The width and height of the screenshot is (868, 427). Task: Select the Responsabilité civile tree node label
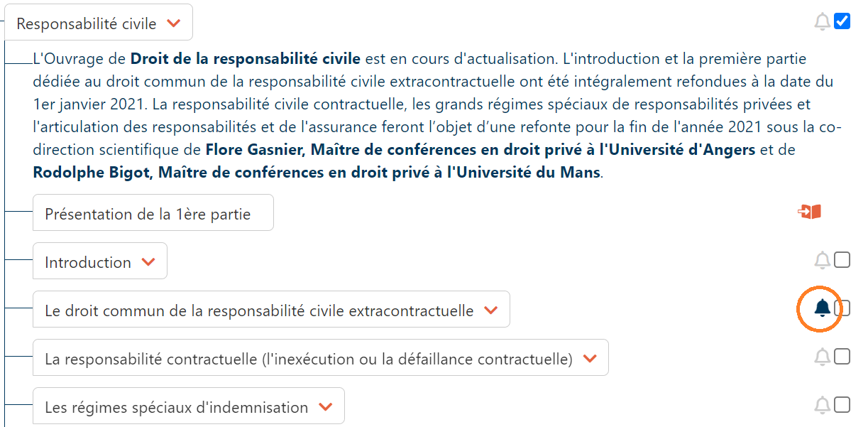click(87, 23)
